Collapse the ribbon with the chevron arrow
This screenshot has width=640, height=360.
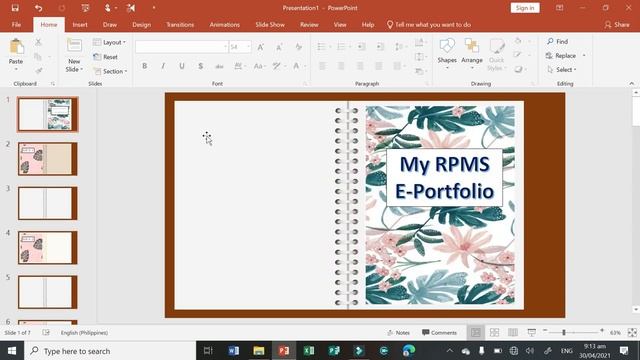(631, 83)
